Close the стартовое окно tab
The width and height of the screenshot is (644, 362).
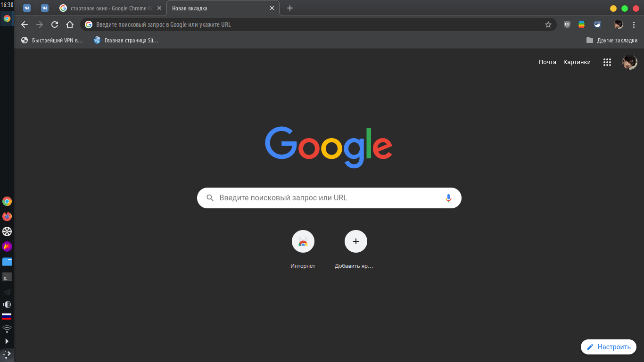pos(159,8)
